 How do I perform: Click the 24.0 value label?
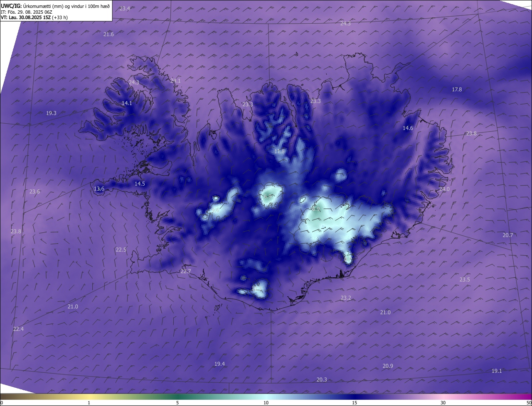[444, 189]
